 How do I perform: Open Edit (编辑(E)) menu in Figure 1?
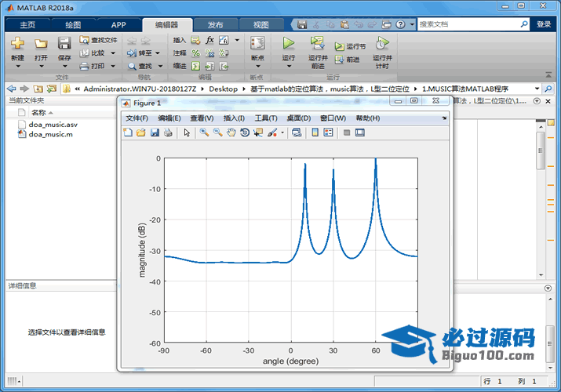point(169,118)
